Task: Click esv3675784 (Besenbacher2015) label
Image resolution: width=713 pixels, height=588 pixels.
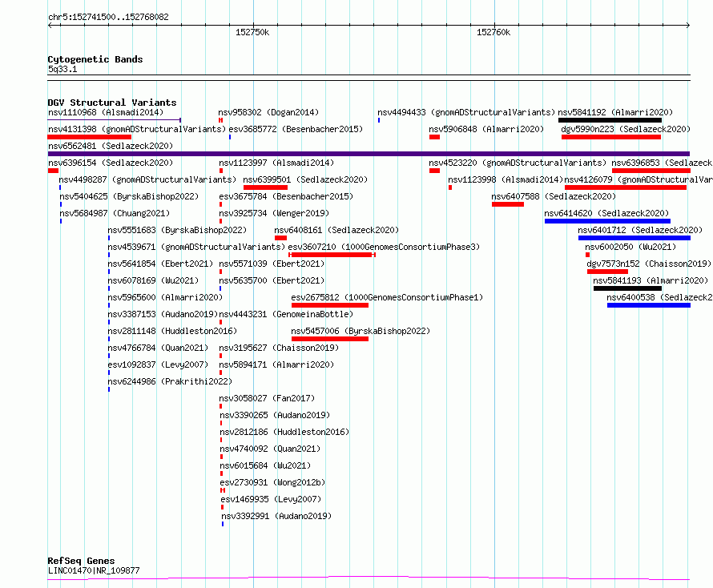Action: click(286, 196)
